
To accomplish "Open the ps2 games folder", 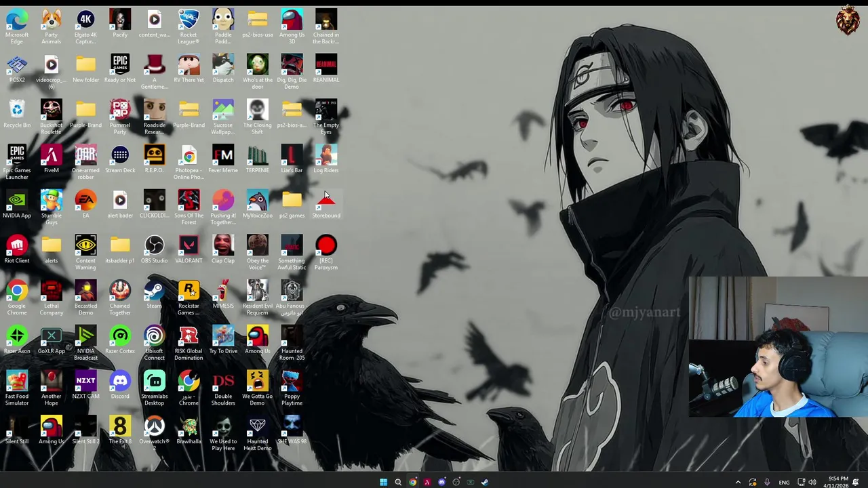I will [x=292, y=205].
